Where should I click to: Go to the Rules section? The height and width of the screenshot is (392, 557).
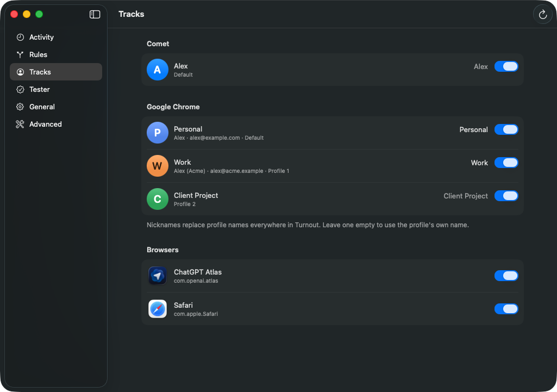56,54
